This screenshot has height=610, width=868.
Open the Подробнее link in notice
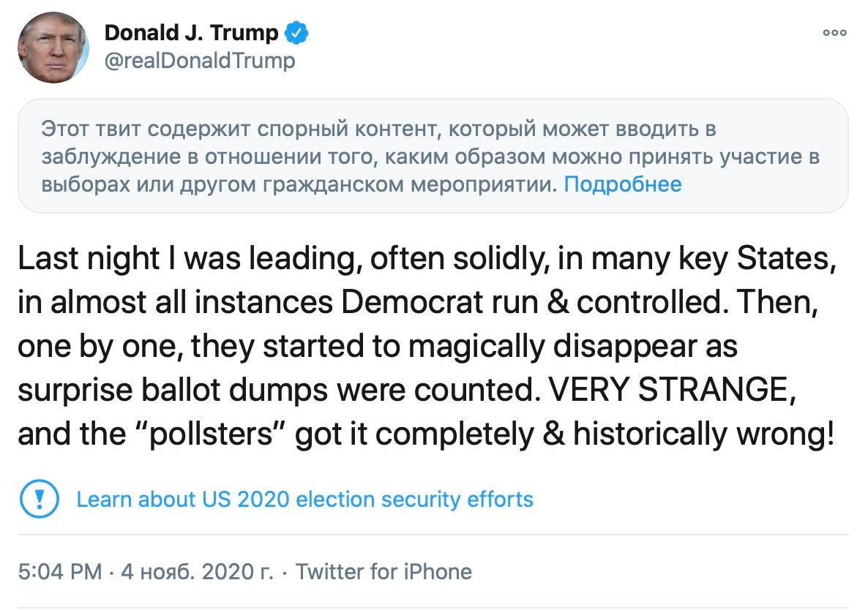(623, 184)
